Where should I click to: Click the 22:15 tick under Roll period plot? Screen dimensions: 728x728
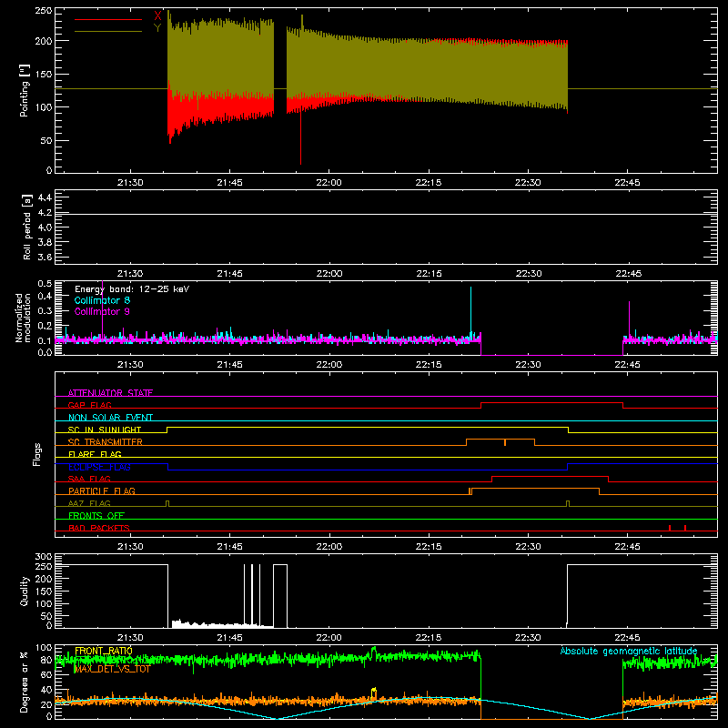[x=429, y=274]
